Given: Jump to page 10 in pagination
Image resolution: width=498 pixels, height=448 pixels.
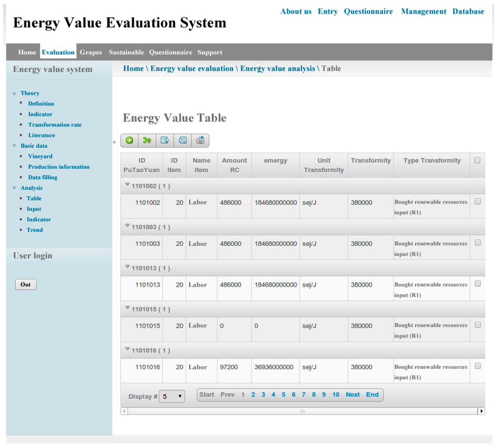Looking at the screenshot, I should [336, 395].
